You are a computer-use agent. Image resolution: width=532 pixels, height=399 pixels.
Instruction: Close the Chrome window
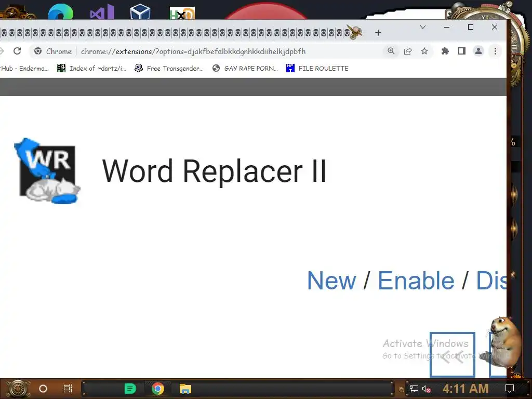point(495,27)
